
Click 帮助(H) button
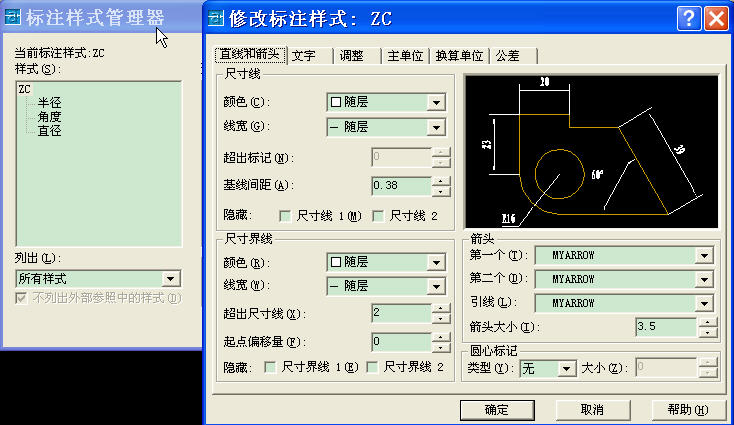pyautogui.click(x=688, y=410)
